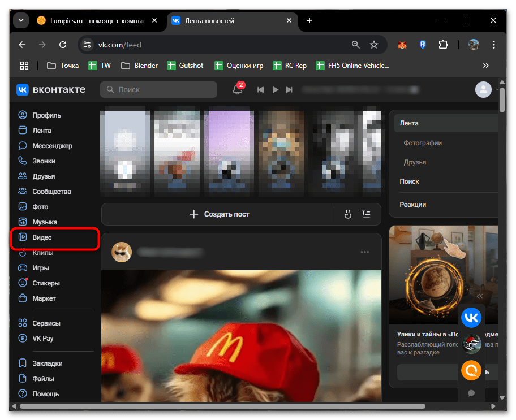The height and width of the screenshot is (420, 516).
Task: Open the notifications bell icon
Action: click(x=238, y=90)
